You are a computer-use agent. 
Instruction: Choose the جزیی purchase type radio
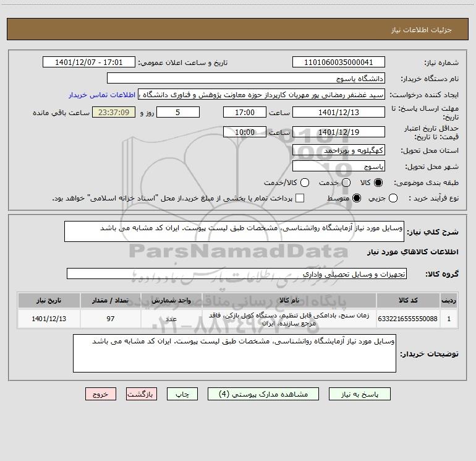pyautogui.click(x=393, y=198)
